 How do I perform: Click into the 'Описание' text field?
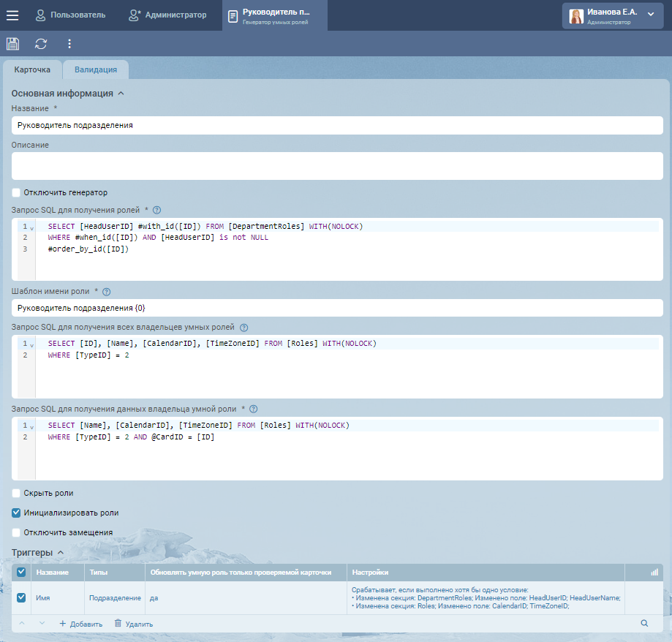click(x=337, y=166)
